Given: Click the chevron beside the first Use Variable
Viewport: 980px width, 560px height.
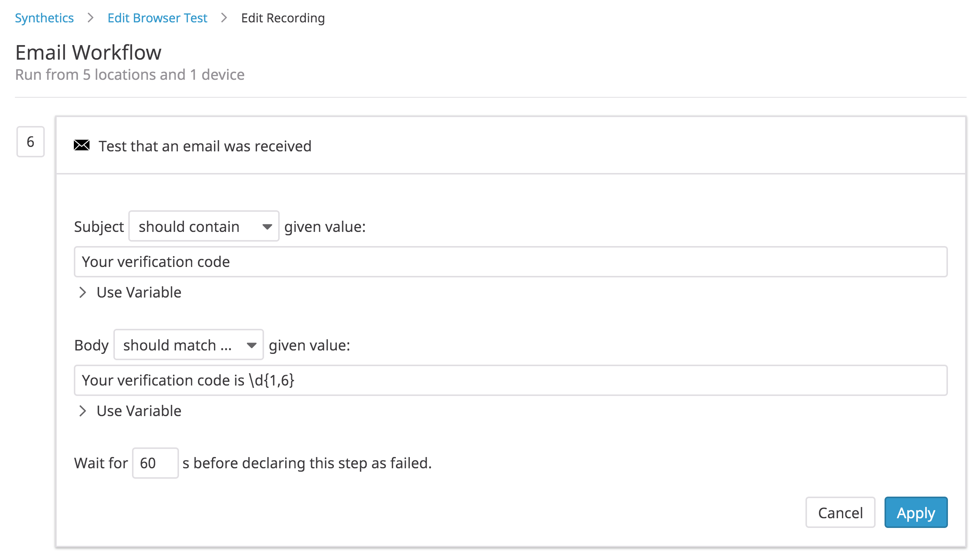Looking at the screenshot, I should tap(83, 293).
